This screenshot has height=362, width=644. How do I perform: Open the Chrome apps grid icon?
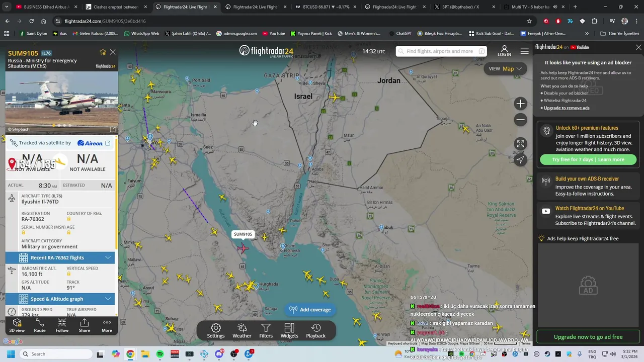(x=7, y=34)
